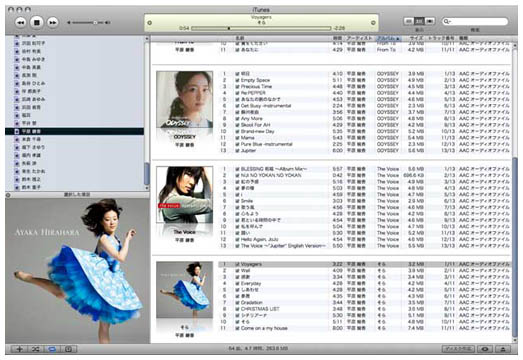The width and height of the screenshot is (523, 360).
Task: Select the Wall song row
Action: click(x=365, y=271)
